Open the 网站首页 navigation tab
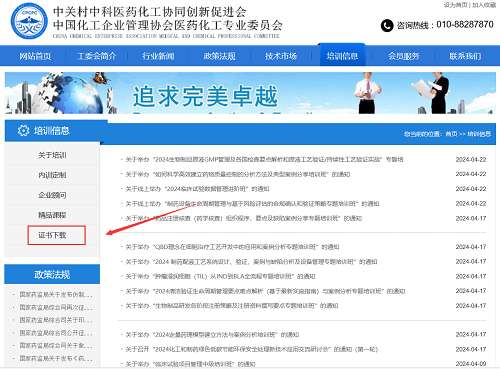 tap(35, 56)
